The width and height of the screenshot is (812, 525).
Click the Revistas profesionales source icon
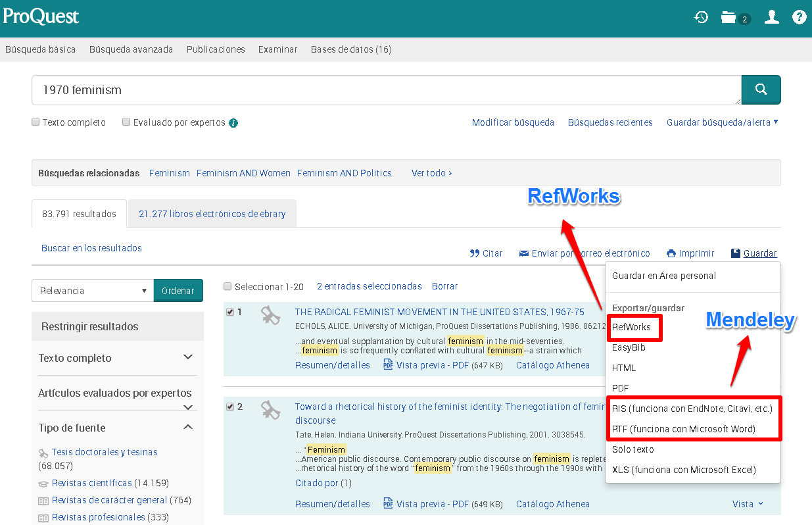[x=43, y=518]
